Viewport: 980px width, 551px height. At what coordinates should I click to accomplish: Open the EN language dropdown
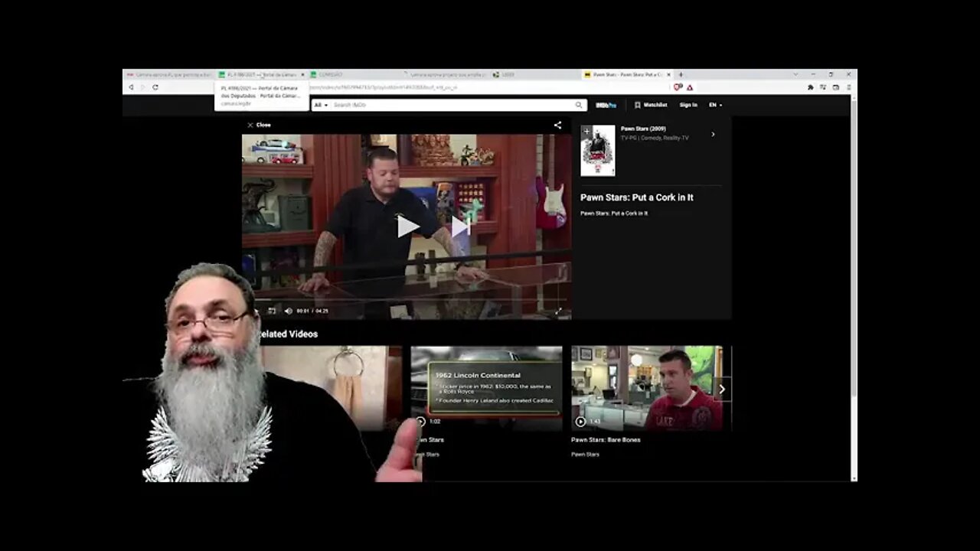point(715,105)
